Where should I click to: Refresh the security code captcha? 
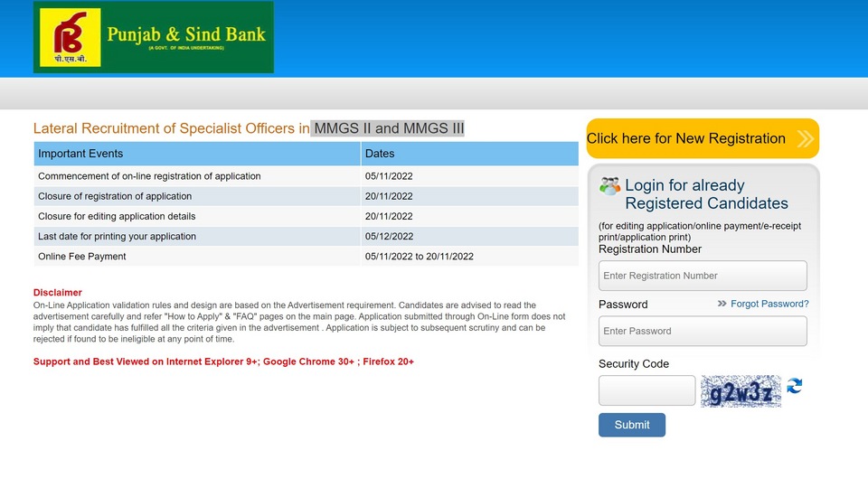(x=795, y=386)
